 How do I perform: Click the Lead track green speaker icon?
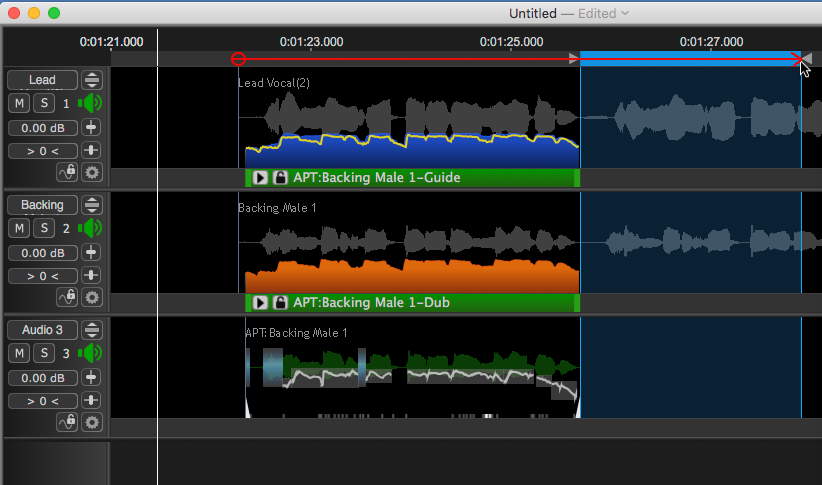click(91, 103)
